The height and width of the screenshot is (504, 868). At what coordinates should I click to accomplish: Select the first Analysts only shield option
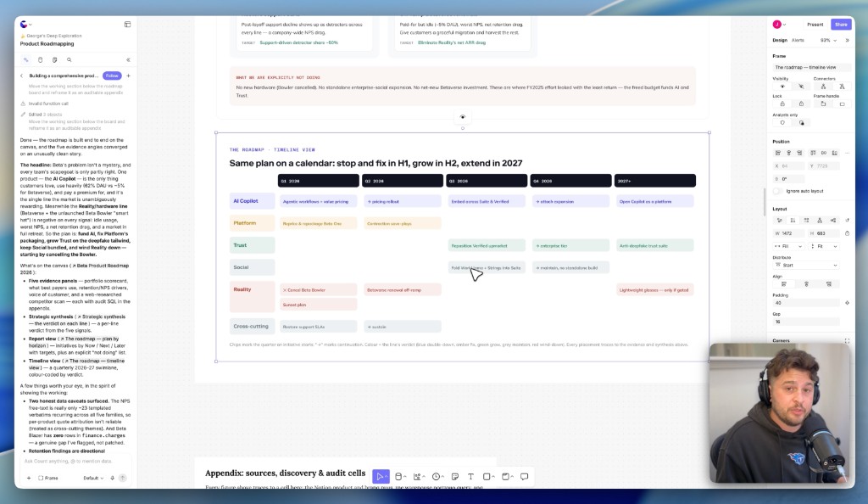(x=782, y=123)
